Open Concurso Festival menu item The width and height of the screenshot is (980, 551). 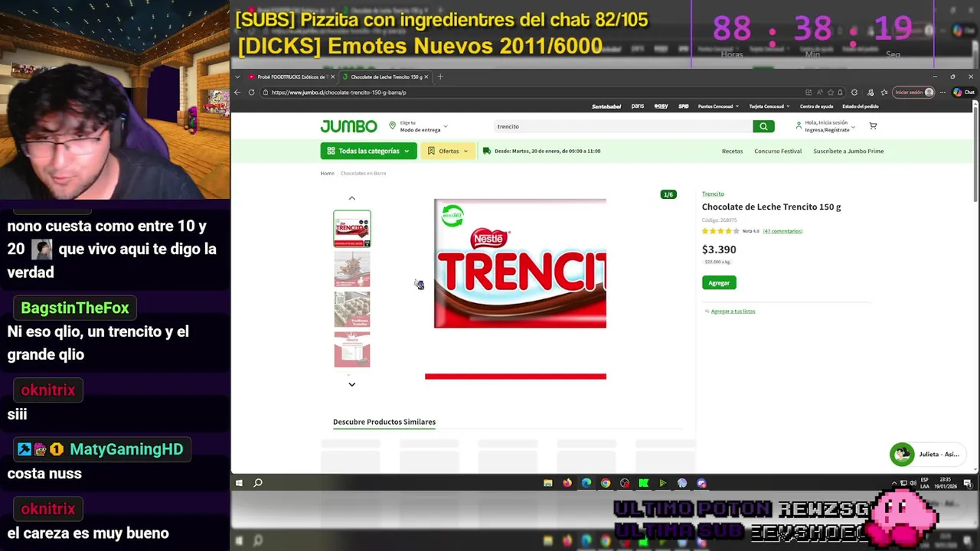778,151
